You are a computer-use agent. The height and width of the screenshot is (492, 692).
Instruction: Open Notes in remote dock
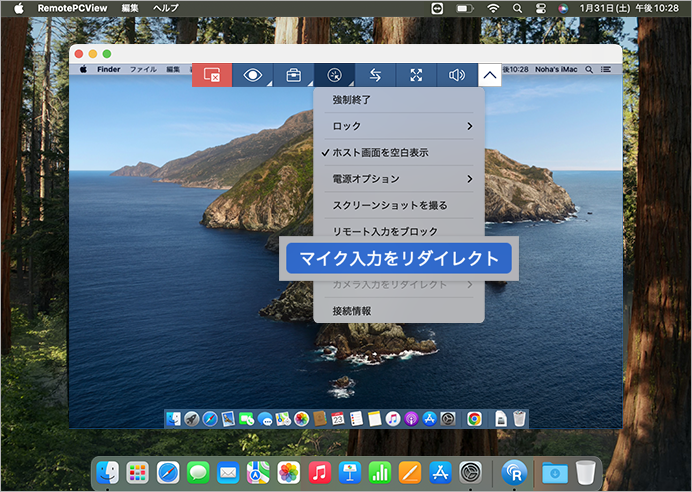374,418
